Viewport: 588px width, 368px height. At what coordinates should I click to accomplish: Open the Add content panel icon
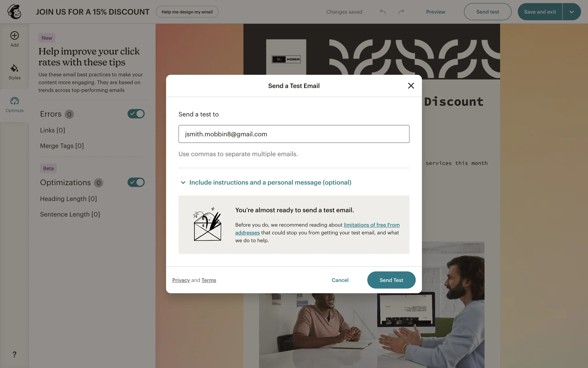pyautogui.click(x=14, y=36)
